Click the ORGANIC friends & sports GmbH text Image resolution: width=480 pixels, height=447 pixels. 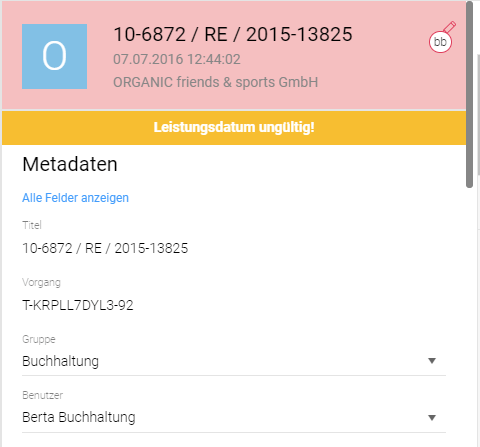pos(215,82)
